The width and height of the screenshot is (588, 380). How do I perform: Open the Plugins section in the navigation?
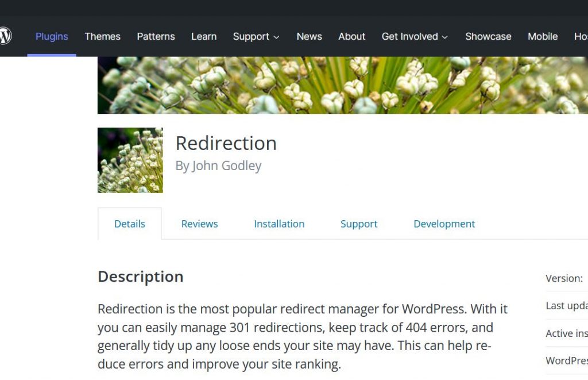pyautogui.click(x=51, y=36)
